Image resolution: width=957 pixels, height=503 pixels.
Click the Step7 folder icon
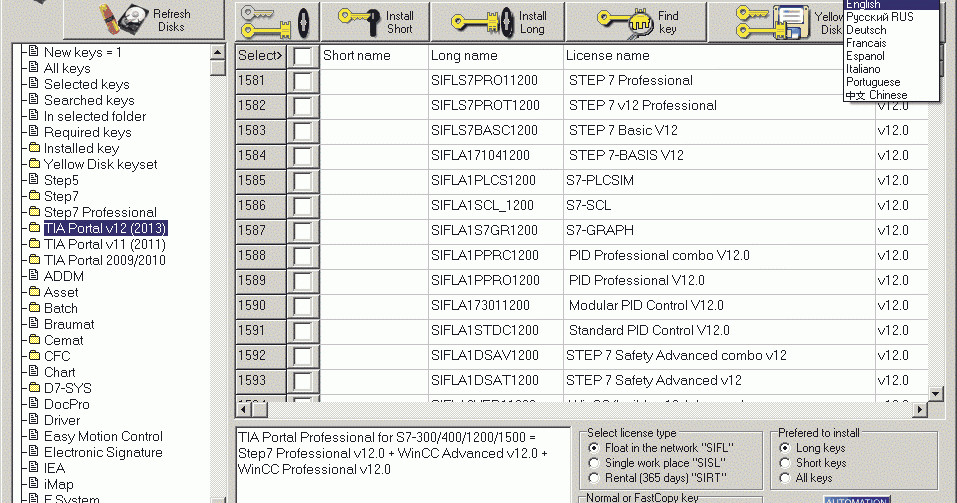click(x=34, y=195)
